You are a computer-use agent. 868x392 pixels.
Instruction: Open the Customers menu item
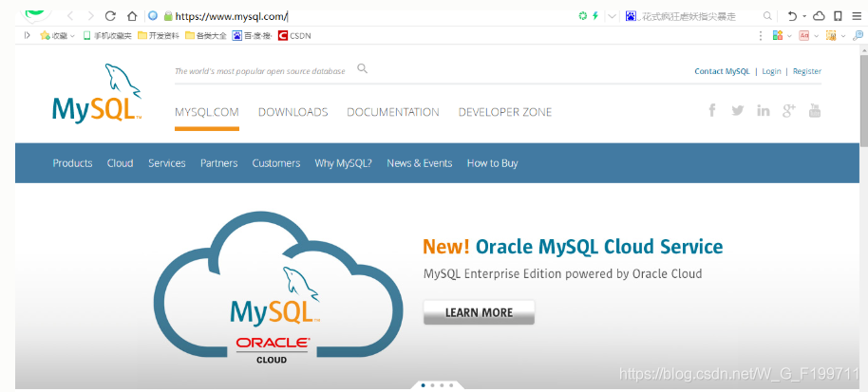(276, 163)
